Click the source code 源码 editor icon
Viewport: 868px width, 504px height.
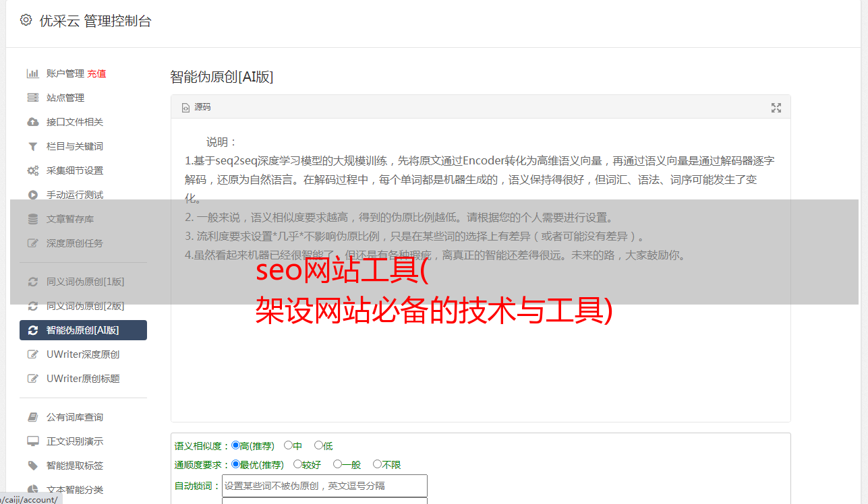click(x=185, y=107)
